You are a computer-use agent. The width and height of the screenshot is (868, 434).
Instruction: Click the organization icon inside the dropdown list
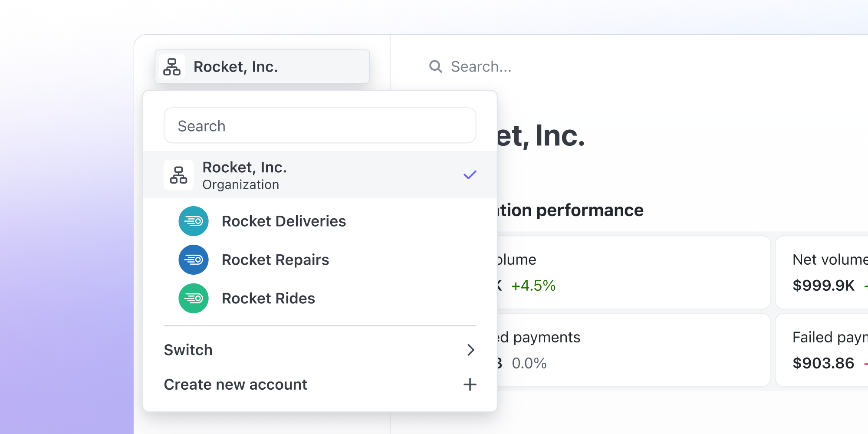click(178, 175)
